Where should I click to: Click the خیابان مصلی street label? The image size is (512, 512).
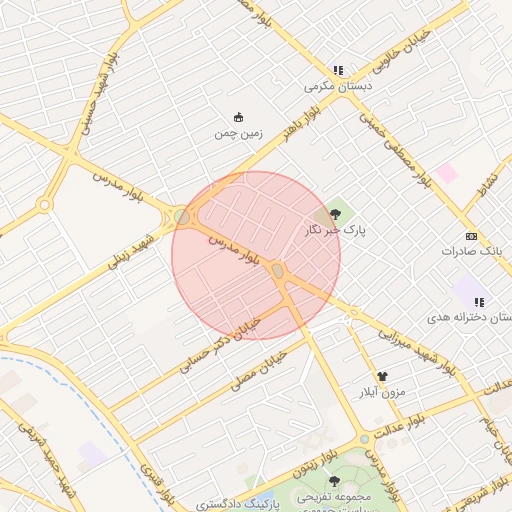tap(259, 371)
